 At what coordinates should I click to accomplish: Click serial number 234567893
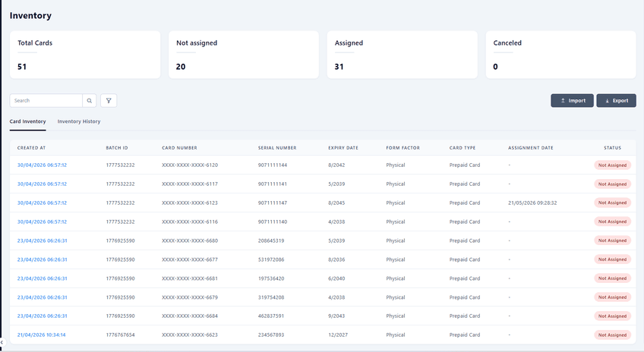271,335
